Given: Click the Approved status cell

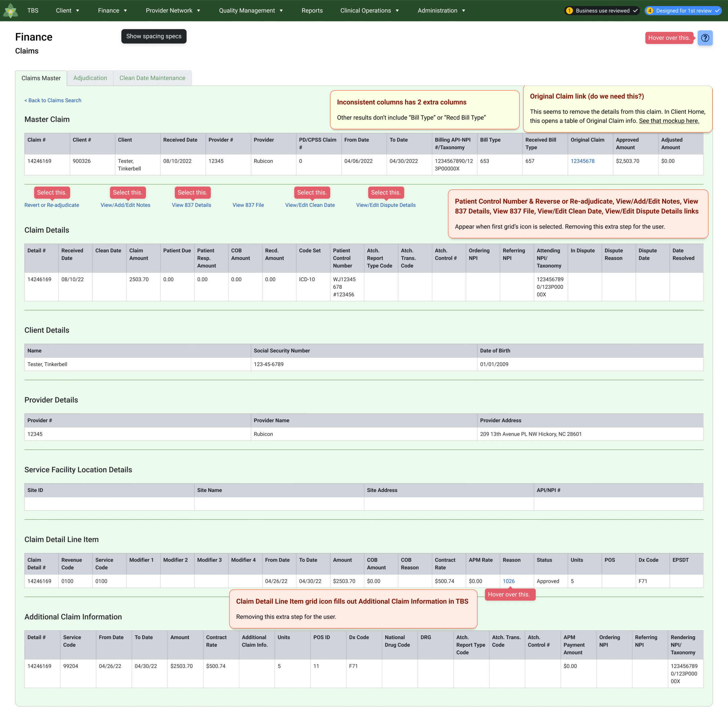Looking at the screenshot, I should [551, 581].
